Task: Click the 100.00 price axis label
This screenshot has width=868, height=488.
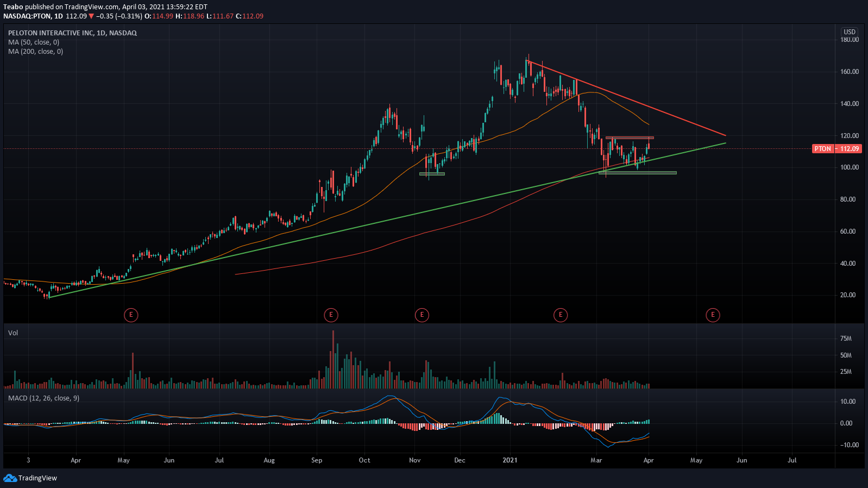Action: pyautogui.click(x=850, y=167)
